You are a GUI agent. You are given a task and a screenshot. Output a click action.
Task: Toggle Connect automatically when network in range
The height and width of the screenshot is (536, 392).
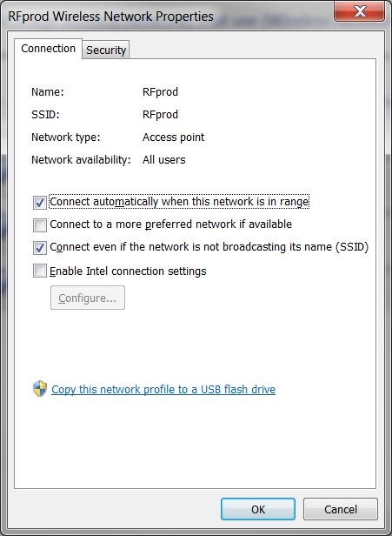[40, 203]
